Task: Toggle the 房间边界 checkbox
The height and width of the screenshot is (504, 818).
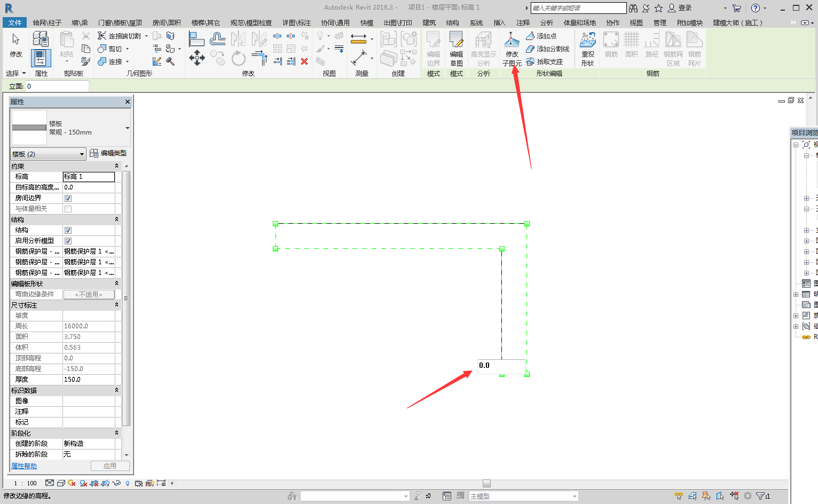Action: (68, 198)
